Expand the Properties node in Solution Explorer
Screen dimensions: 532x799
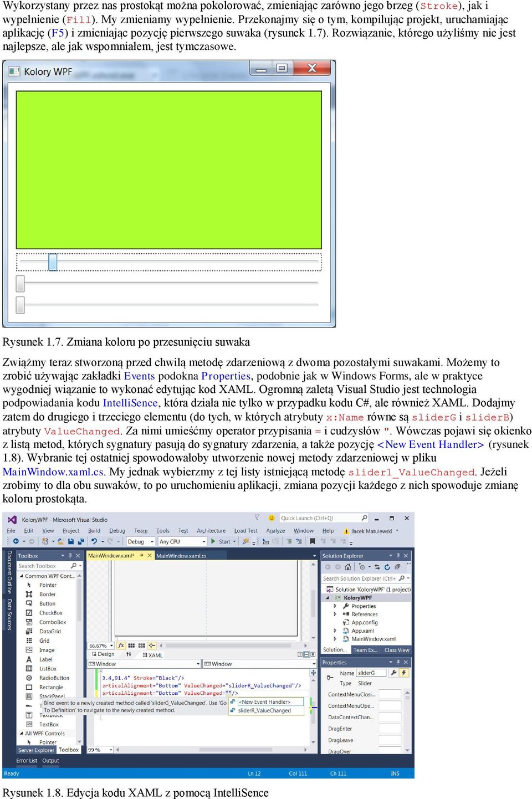(x=335, y=606)
